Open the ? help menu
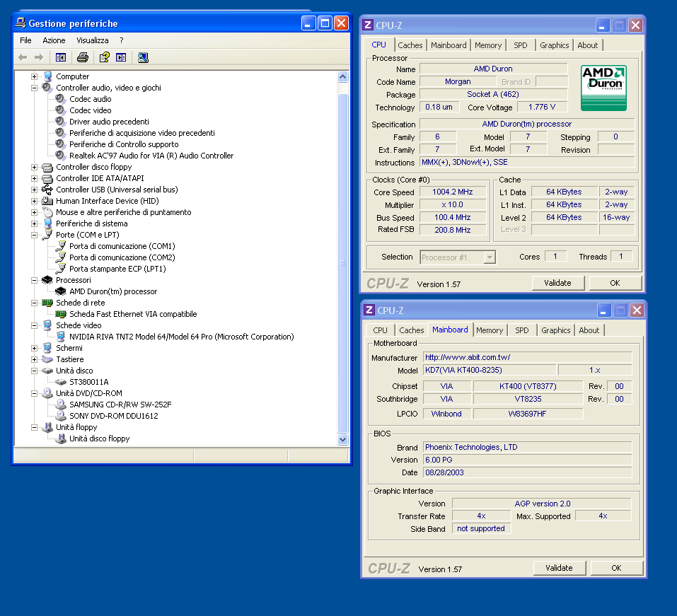This screenshot has width=677, height=616. [x=122, y=40]
